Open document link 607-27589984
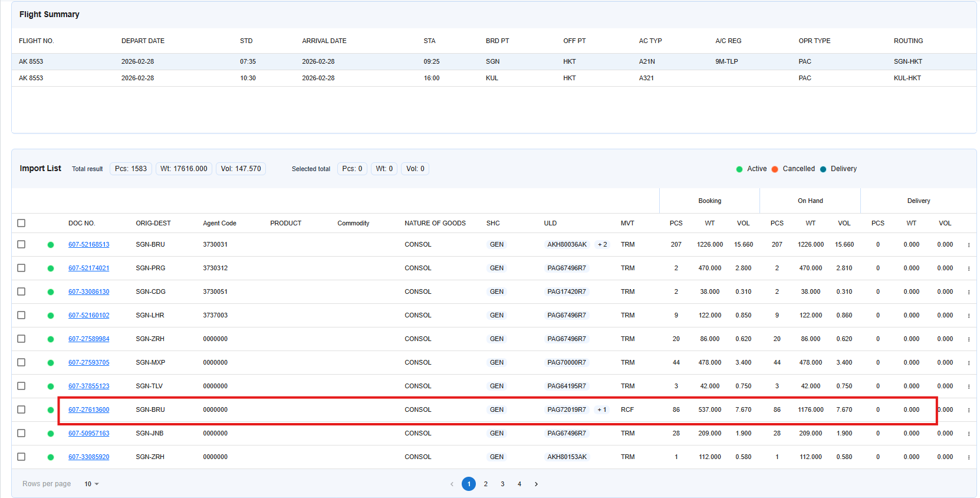The height and width of the screenshot is (498, 980). pos(88,339)
